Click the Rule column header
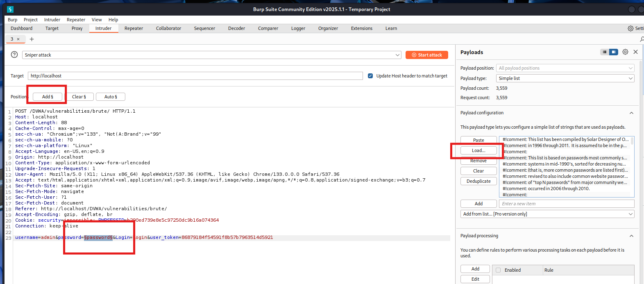644x284 pixels. pos(588,270)
